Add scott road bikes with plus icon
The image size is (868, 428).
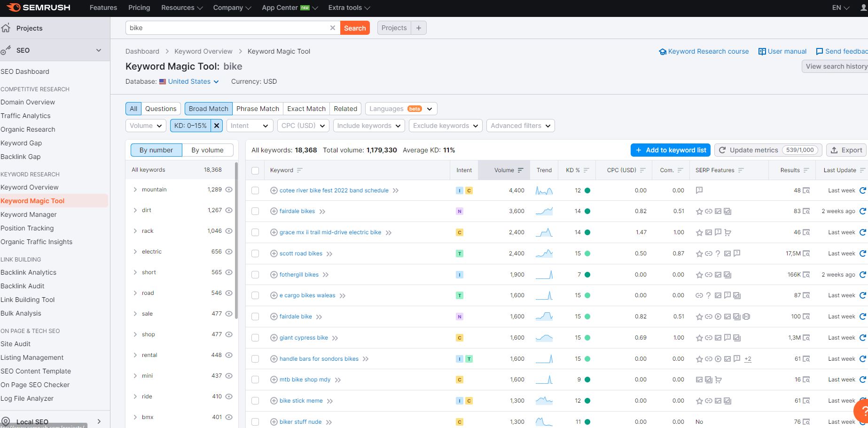[274, 254]
